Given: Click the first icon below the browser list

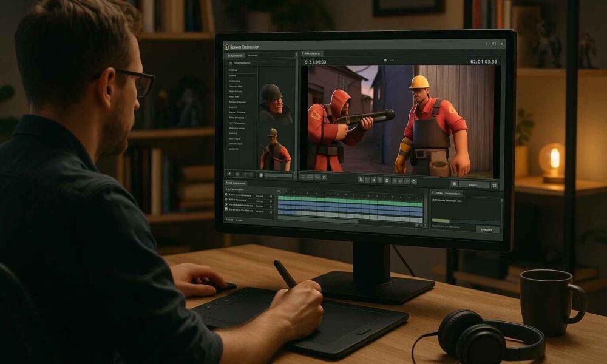Looking at the screenshot, I should (x=229, y=174).
